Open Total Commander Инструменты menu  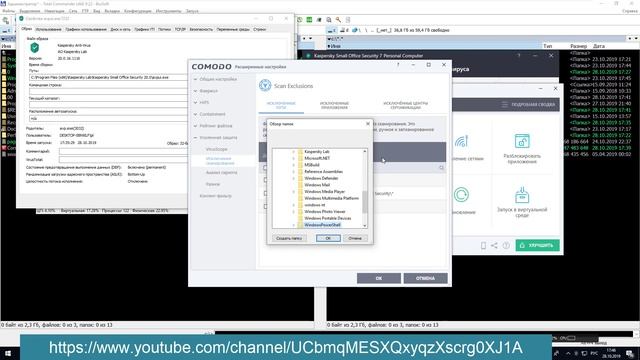[168, 11]
